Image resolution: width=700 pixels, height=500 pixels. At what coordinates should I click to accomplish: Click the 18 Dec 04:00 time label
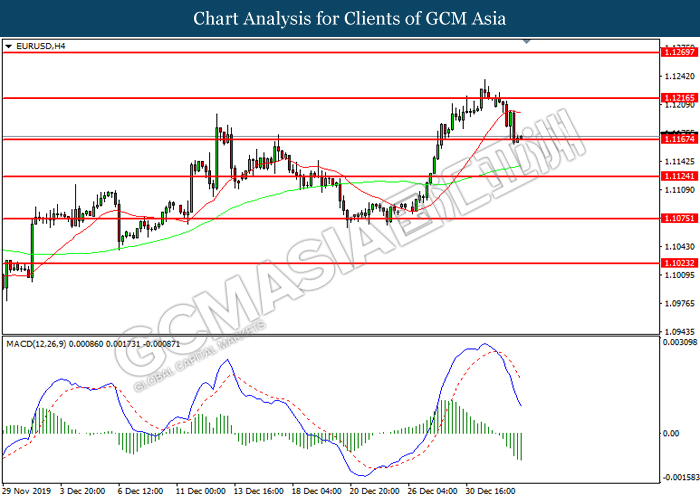click(x=317, y=491)
